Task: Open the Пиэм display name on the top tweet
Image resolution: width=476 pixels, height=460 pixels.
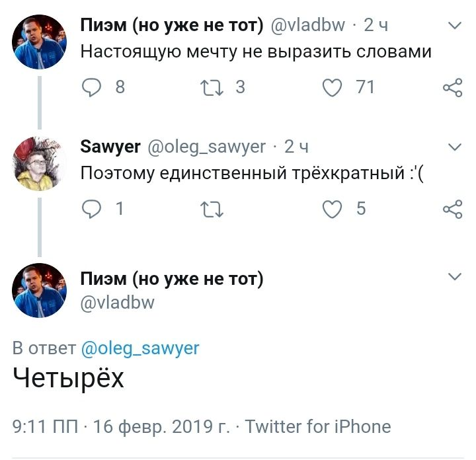Action: tap(171, 26)
